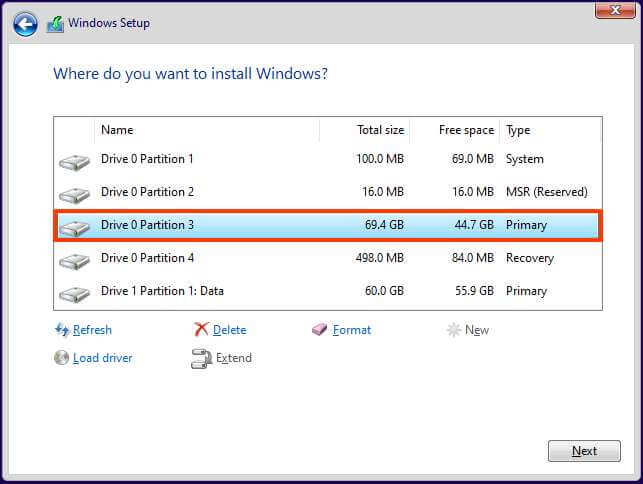643x484 pixels.
Task: Click drive icon for Drive 0 Partition 1
Action: (74, 161)
